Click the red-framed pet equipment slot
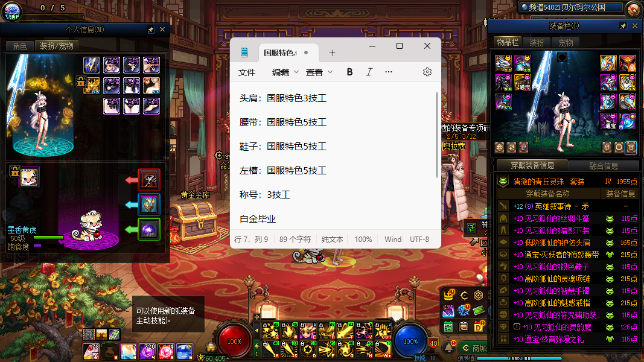 (x=149, y=180)
